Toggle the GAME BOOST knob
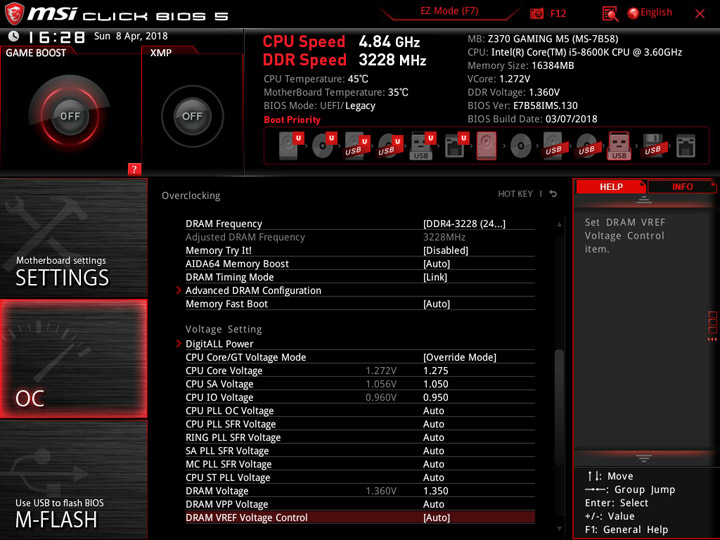The height and width of the screenshot is (540, 720). (70, 116)
